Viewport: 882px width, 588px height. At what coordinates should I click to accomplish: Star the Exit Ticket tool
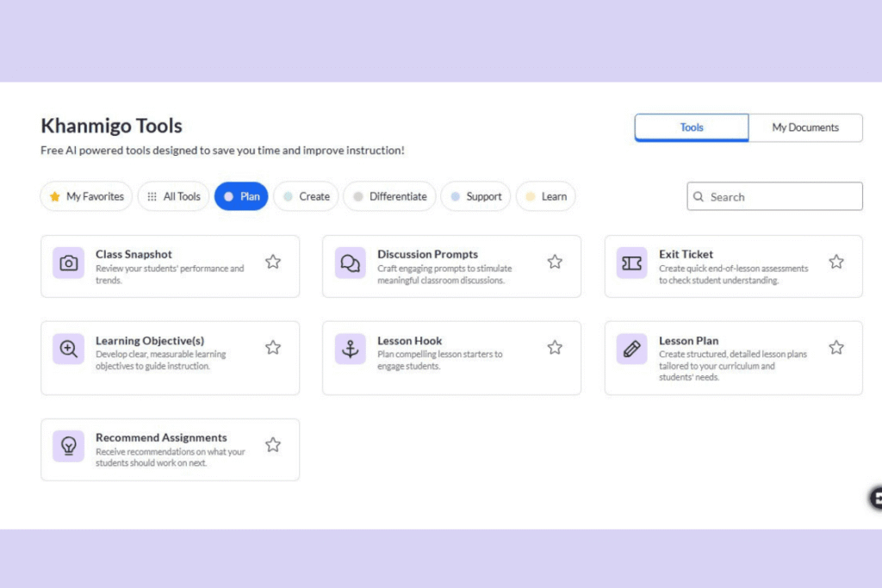(835, 262)
